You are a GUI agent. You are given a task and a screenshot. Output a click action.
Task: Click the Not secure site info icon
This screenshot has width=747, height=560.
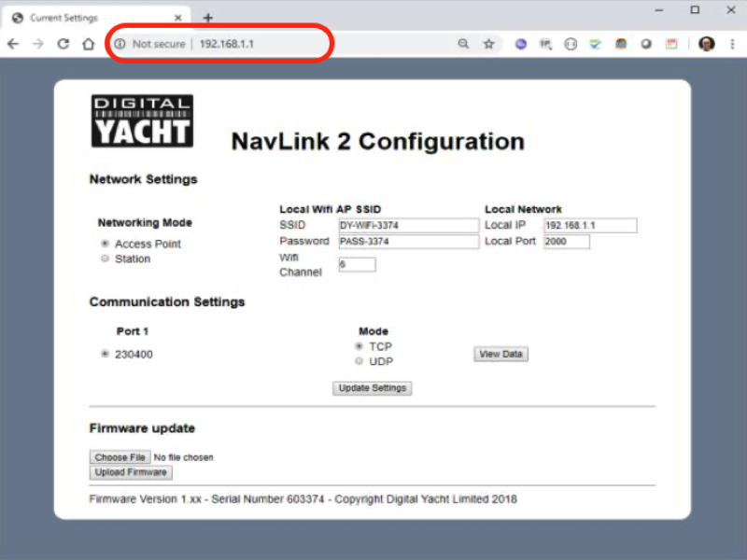(120, 44)
